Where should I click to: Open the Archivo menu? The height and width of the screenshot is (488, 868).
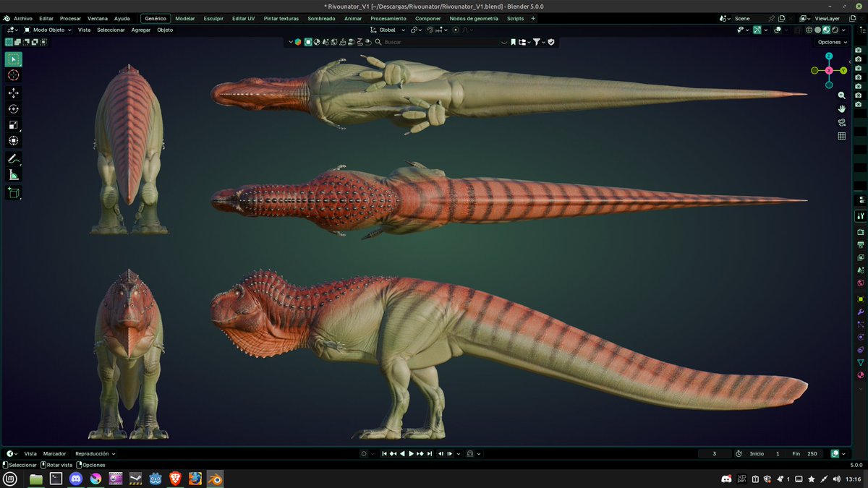(22, 18)
